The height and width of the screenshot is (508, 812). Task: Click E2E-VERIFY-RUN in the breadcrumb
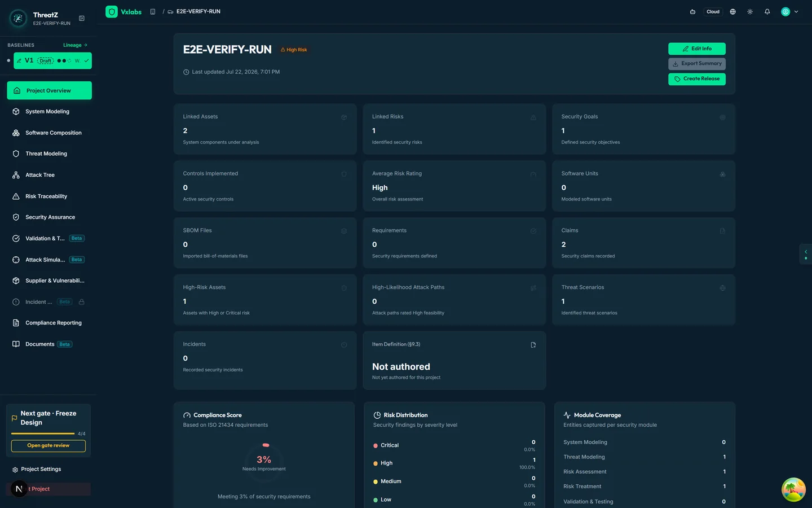point(198,12)
